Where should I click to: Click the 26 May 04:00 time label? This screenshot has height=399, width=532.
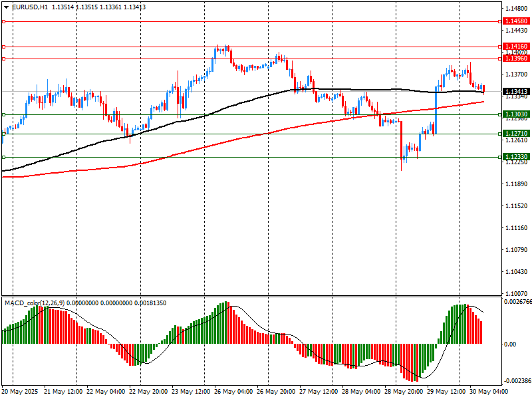[x=233, y=392]
